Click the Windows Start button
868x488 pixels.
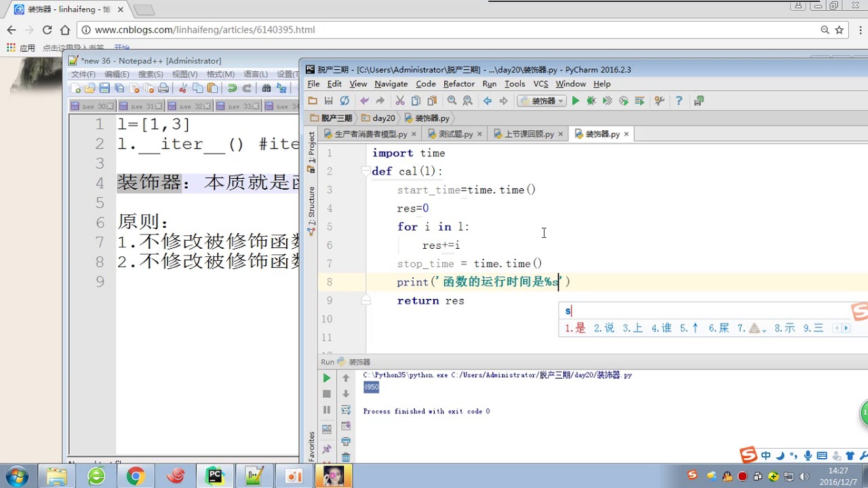click(16, 475)
